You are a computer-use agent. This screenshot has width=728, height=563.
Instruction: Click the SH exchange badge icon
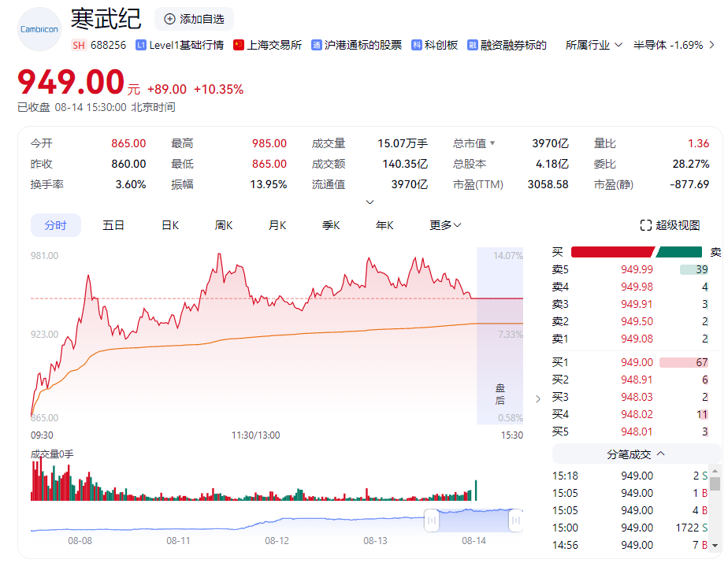point(79,45)
